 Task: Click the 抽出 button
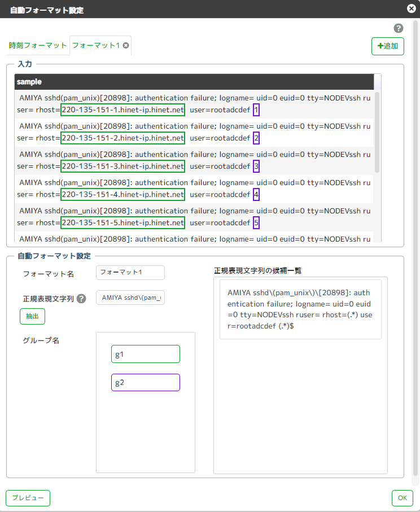(32, 316)
